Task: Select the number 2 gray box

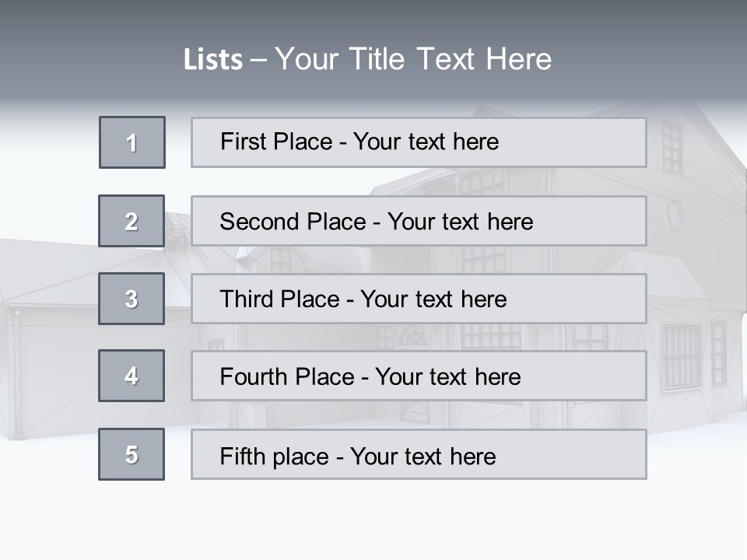Action: coord(132,221)
